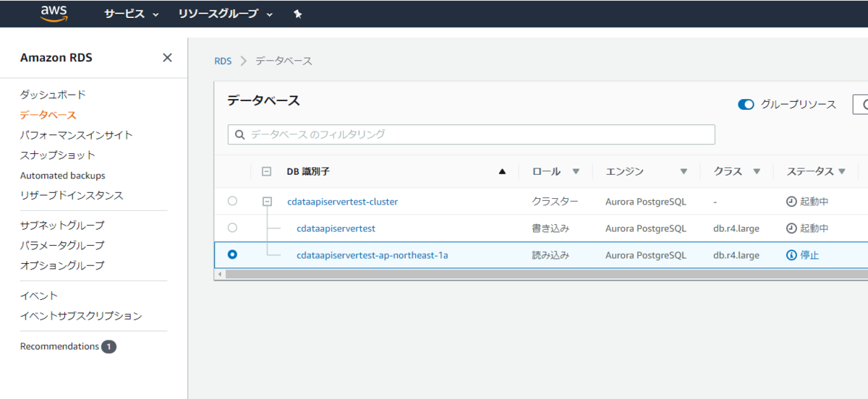Image resolution: width=868 pixels, height=399 pixels.
Task: Sort by ロール column
Action: coord(576,172)
